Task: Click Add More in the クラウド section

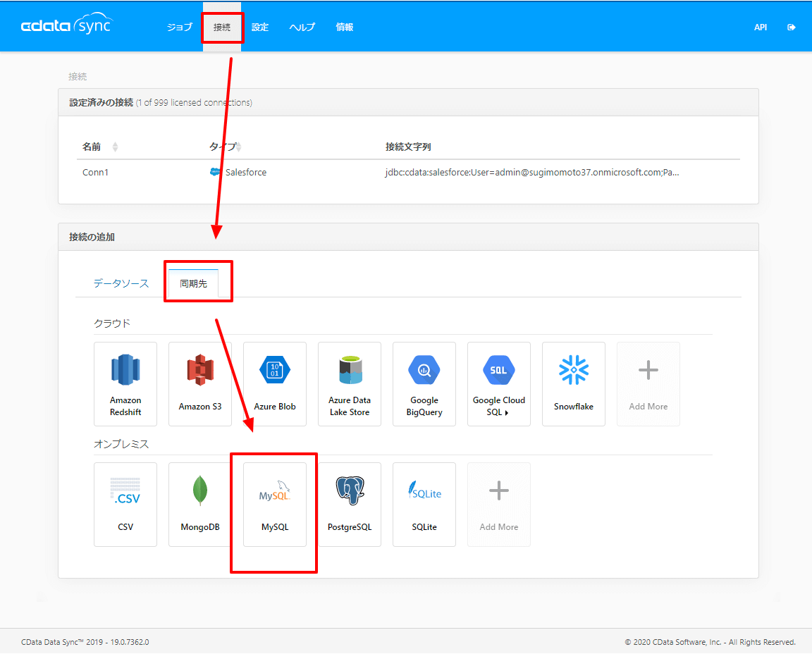Action: (648, 384)
